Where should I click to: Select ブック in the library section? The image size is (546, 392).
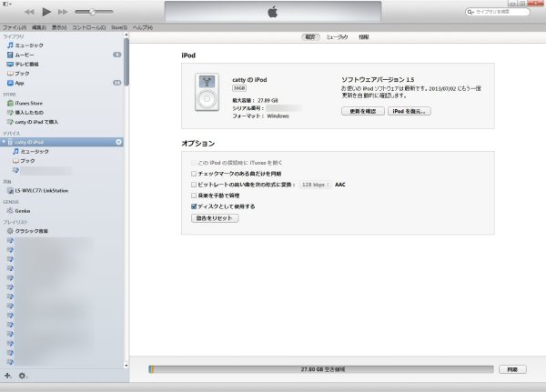click(x=18, y=74)
